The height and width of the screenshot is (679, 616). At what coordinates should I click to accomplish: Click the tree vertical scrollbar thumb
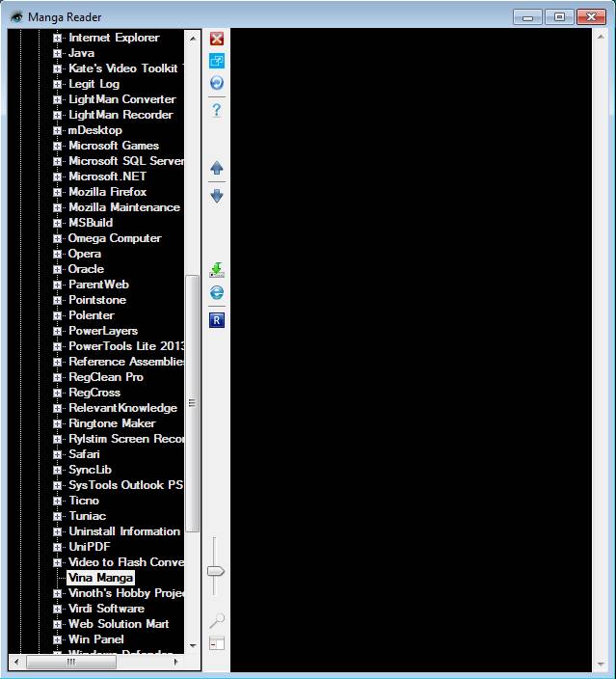tap(193, 403)
